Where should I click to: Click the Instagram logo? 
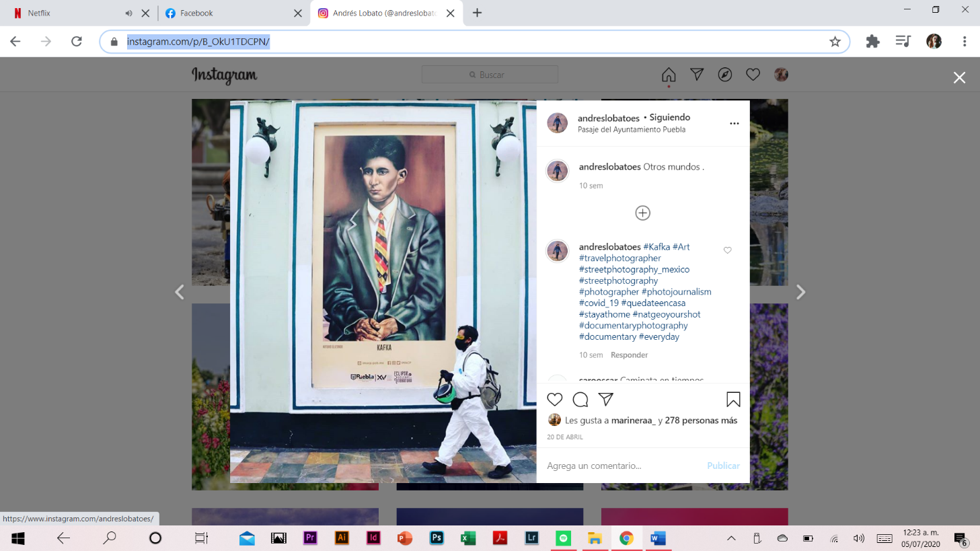(x=225, y=75)
